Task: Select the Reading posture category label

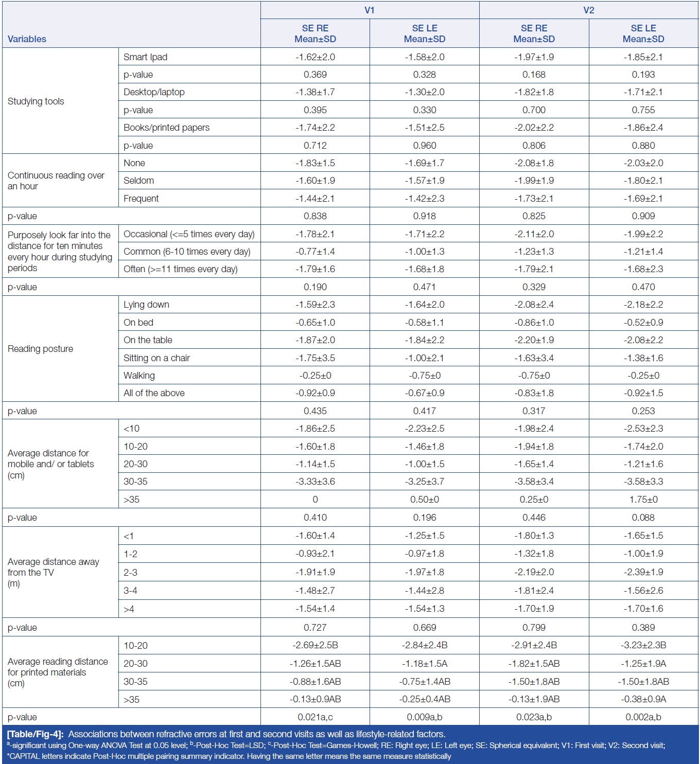Action: [40, 349]
